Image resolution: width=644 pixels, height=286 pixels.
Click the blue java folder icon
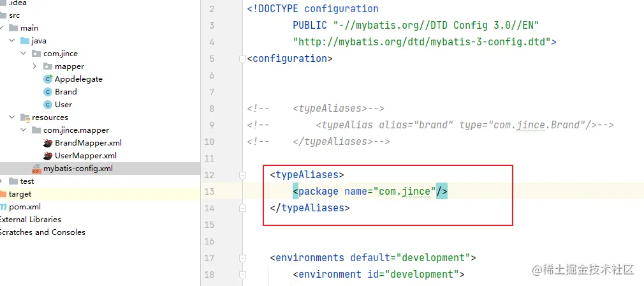coord(25,41)
